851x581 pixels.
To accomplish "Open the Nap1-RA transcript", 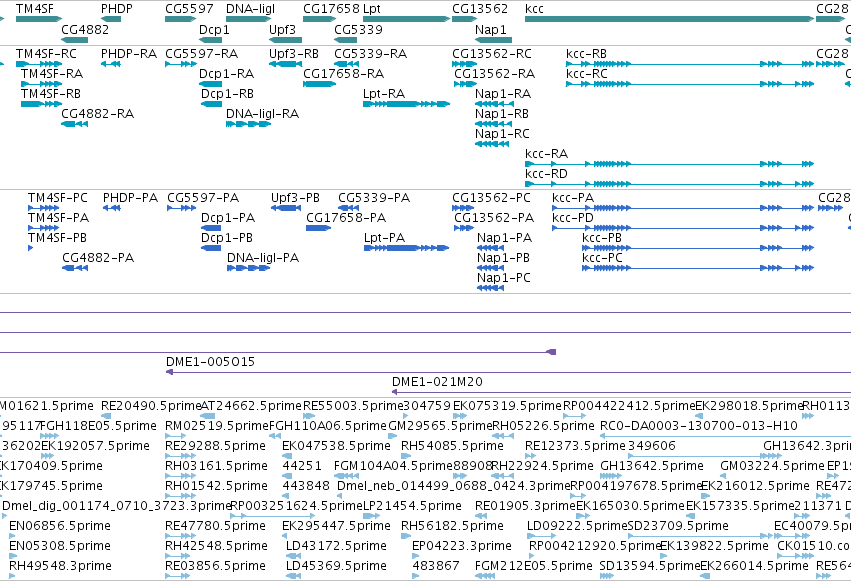I will pyautogui.click(x=494, y=104).
